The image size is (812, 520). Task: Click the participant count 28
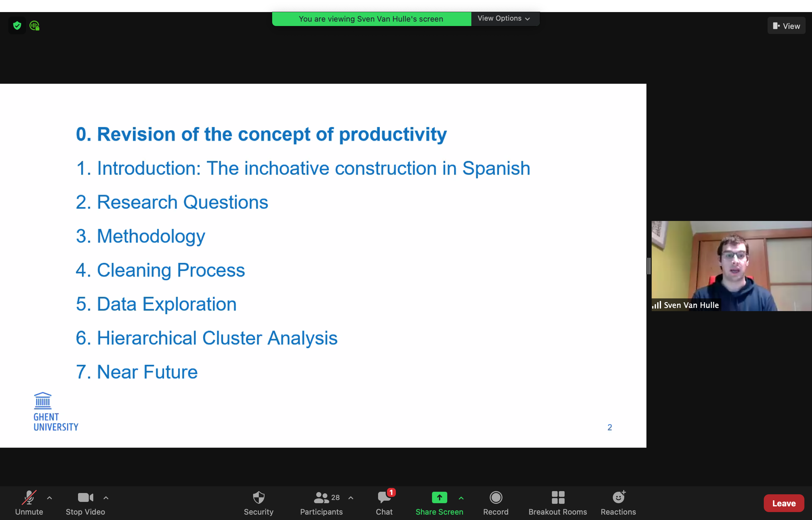click(335, 497)
